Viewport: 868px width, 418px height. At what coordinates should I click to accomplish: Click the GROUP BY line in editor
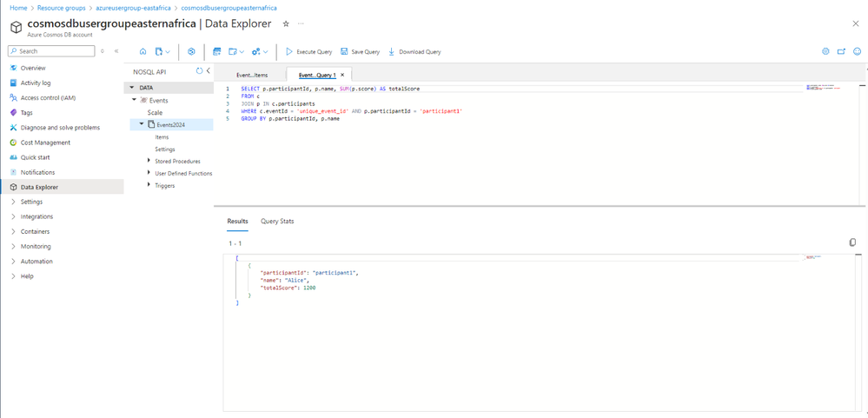[290, 119]
